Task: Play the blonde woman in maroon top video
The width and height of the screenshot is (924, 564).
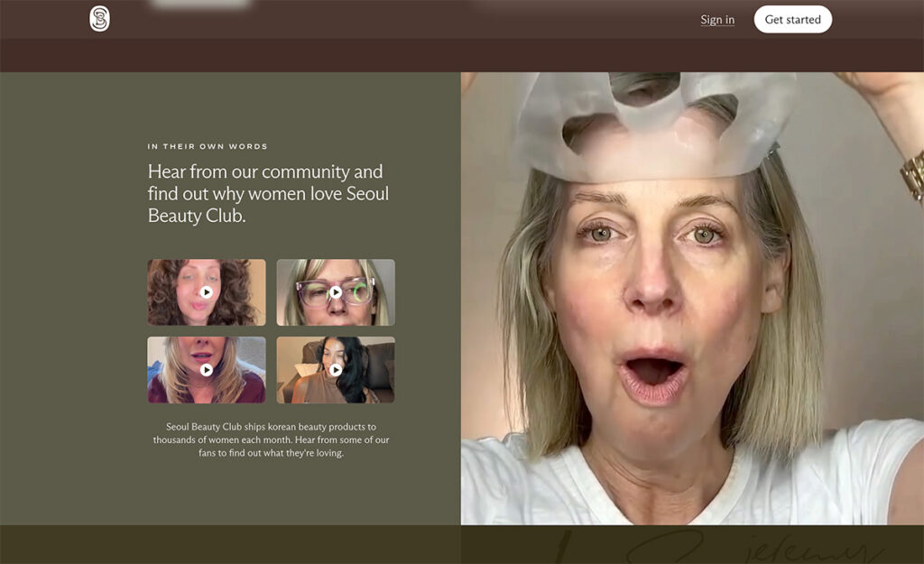Action: 207,370
